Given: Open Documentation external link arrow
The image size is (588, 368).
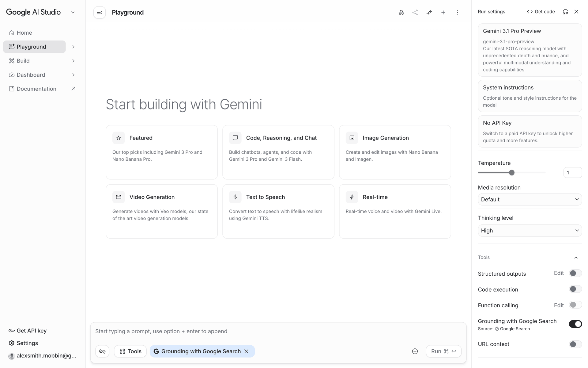Looking at the screenshot, I should 73,89.
